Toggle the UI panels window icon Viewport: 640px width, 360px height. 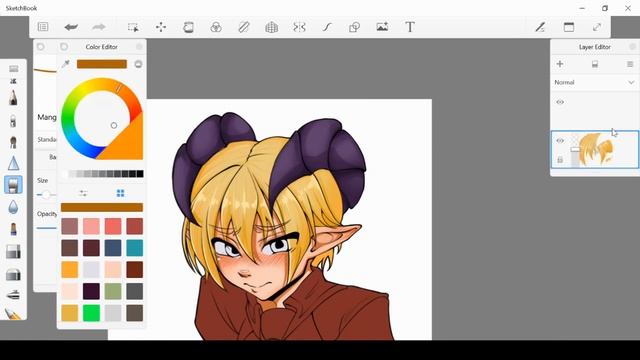point(569,27)
